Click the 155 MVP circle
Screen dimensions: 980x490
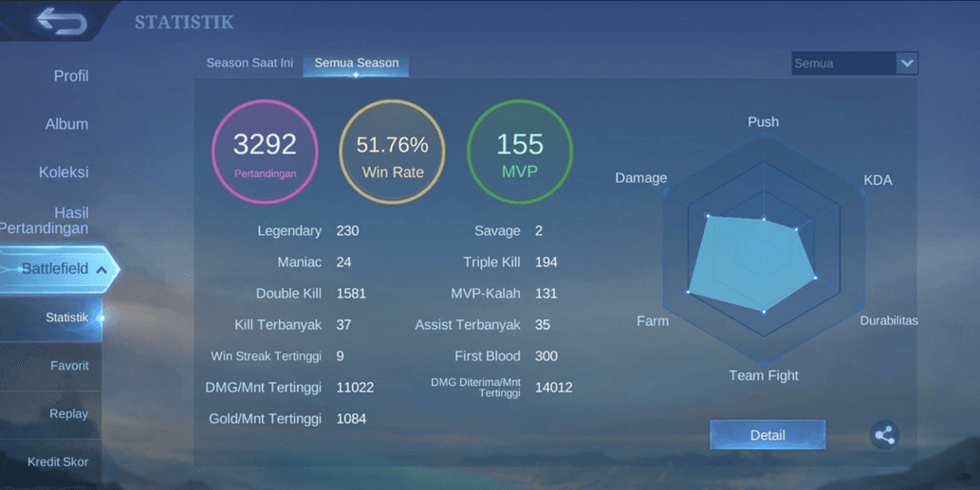click(520, 152)
